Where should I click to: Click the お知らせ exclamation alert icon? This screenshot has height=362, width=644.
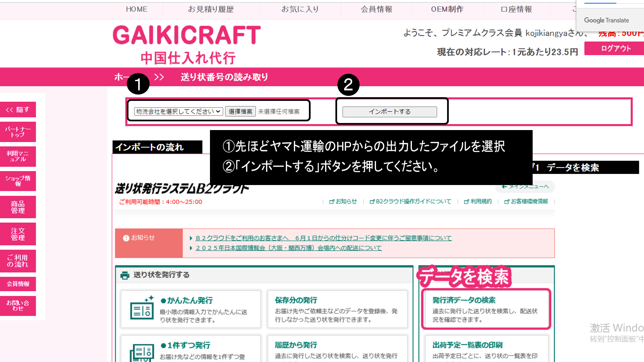[126, 238]
